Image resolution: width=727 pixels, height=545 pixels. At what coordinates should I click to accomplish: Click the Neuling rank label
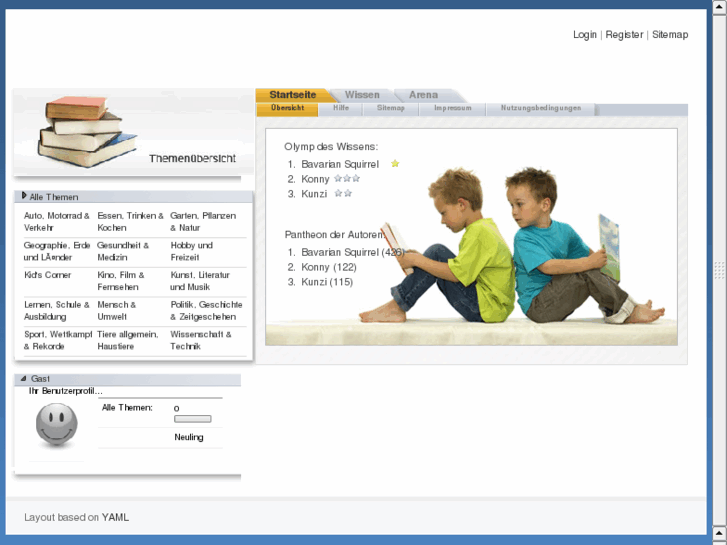pyautogui.click(x=189, y=437)
